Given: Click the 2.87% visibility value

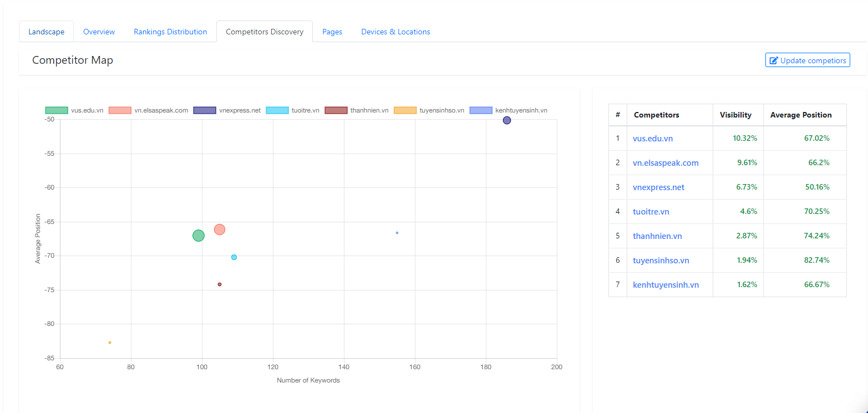Looking at the screenshot, I should coord(747,236).
